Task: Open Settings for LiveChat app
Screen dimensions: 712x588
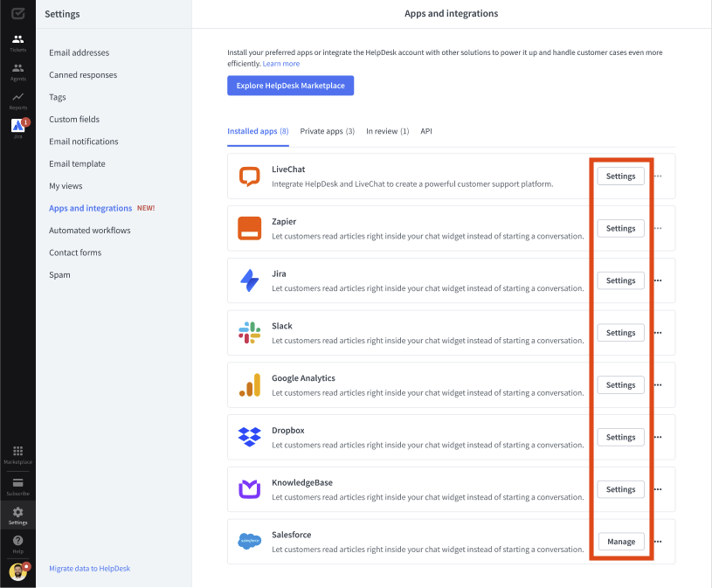Action: (x=620, y=176)
